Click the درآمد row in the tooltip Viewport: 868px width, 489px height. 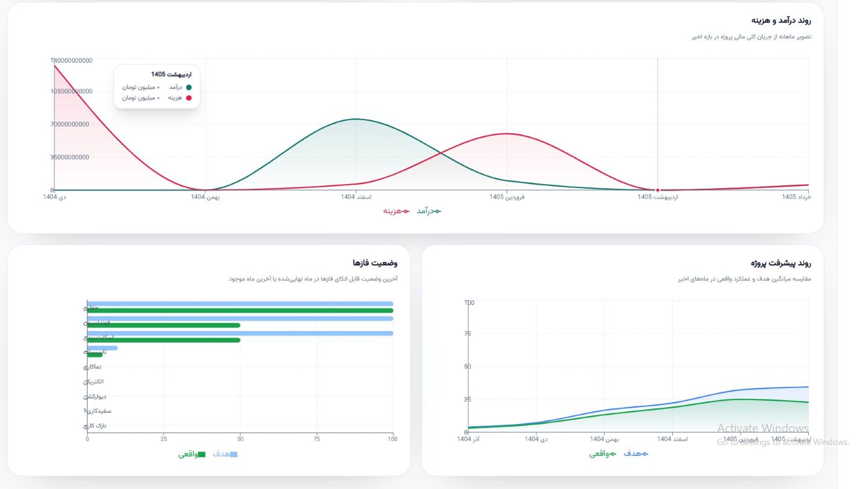157,87
